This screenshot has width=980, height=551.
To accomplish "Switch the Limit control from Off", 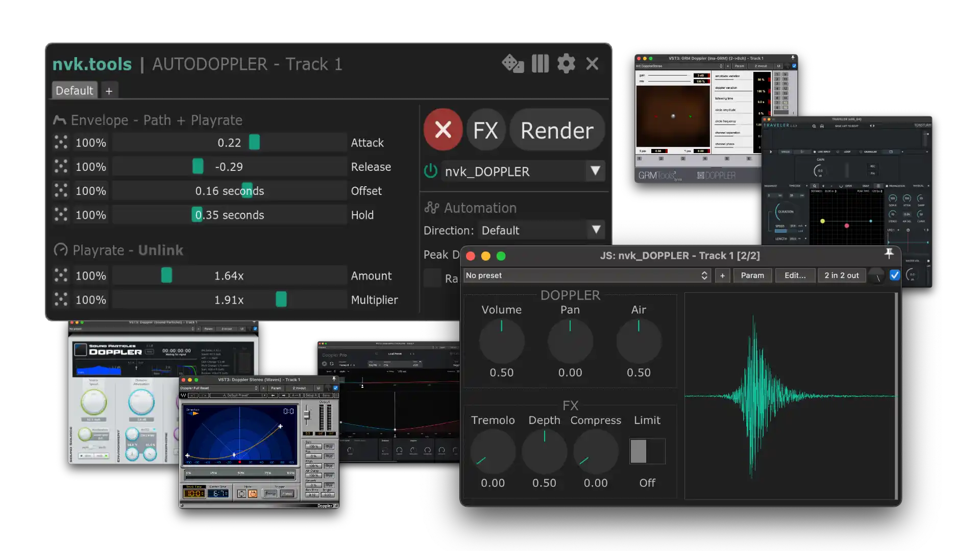I will click(x=647, y=451).
